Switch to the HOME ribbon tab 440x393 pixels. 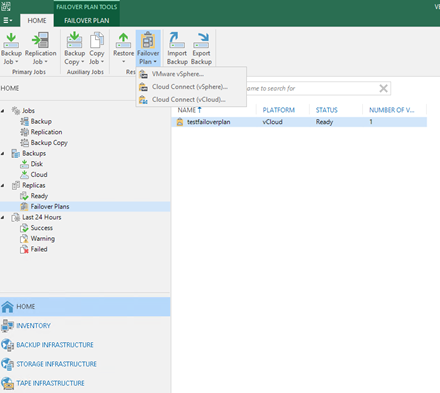tap(37, 20)
